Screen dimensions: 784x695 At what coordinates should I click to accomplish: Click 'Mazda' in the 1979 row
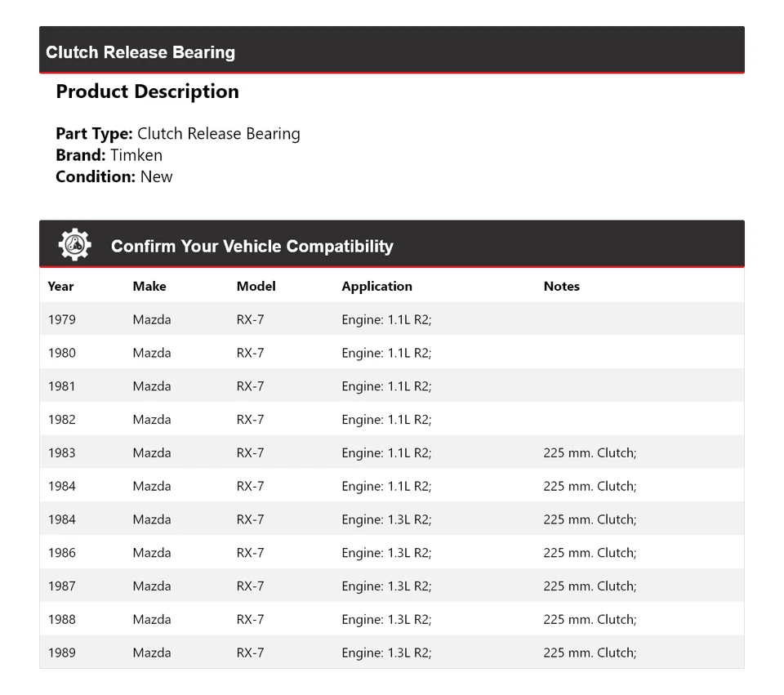coord(152,319)
